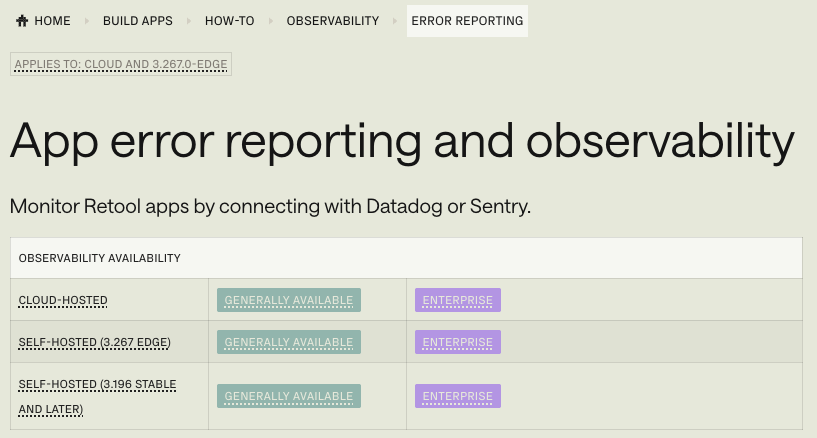Click Generally Available badge in 3.267 Edge row

coord(289,342)
